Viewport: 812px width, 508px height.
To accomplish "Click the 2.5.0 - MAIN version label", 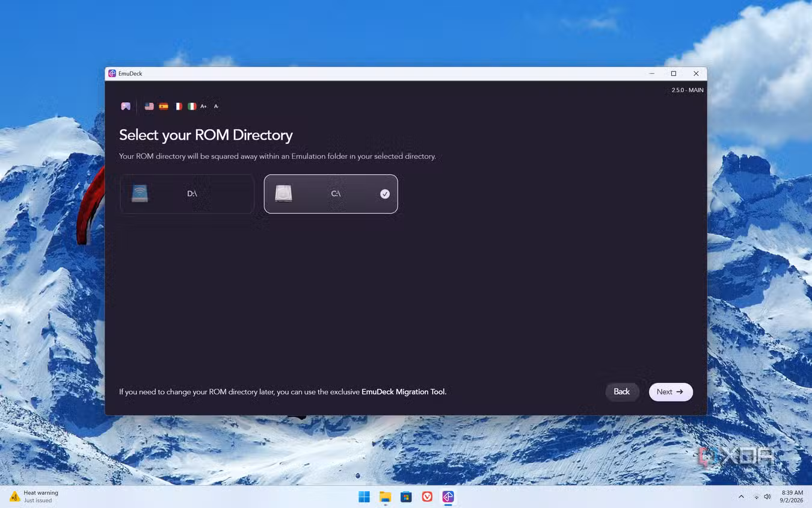I will (x=687, y=90).
